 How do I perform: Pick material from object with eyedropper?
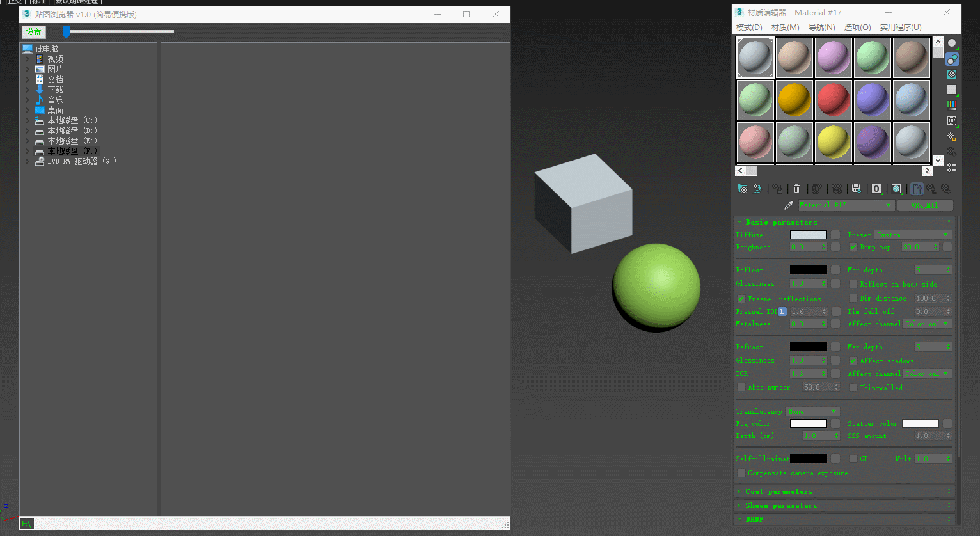pos(789,205)
